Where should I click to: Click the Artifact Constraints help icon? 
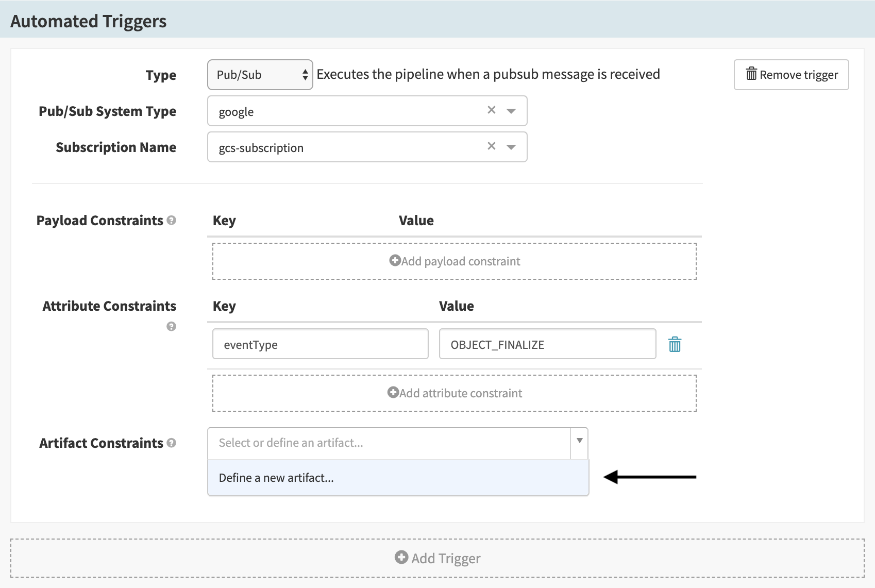172,443
